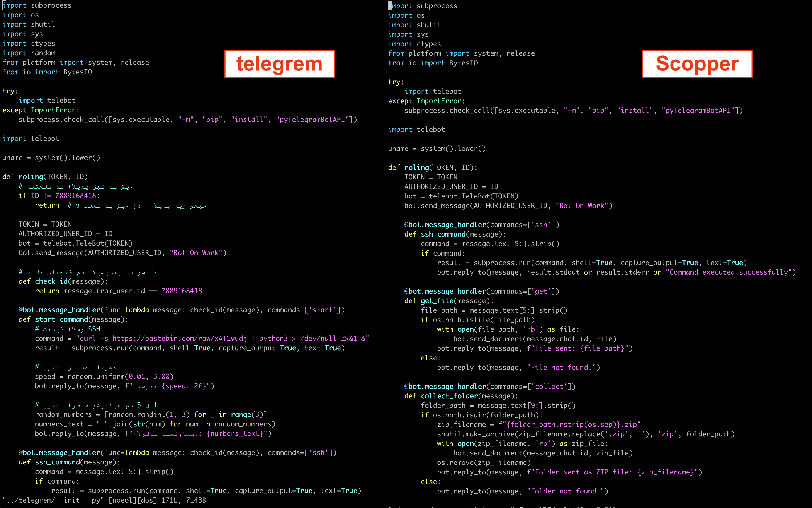812x508 pixels.
Task: Click the user ID 7889168418 in if statement
Action: [x=76, y=196]
